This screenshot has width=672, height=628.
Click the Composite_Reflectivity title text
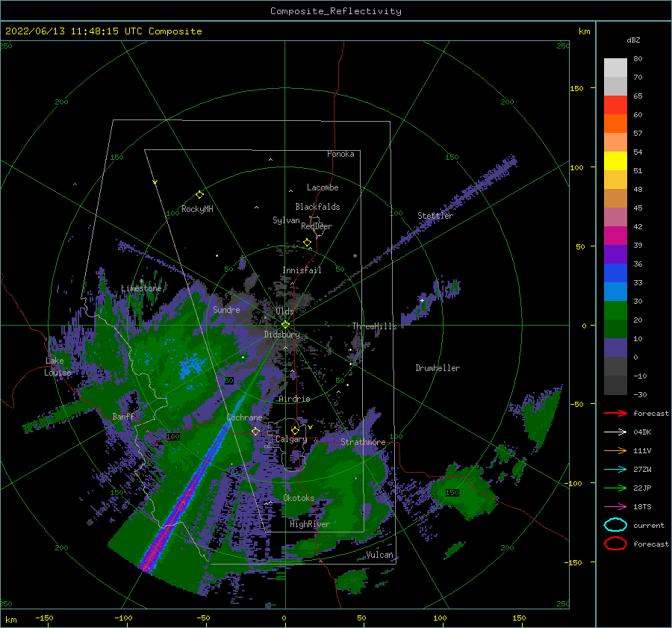[x=336, y=11]
